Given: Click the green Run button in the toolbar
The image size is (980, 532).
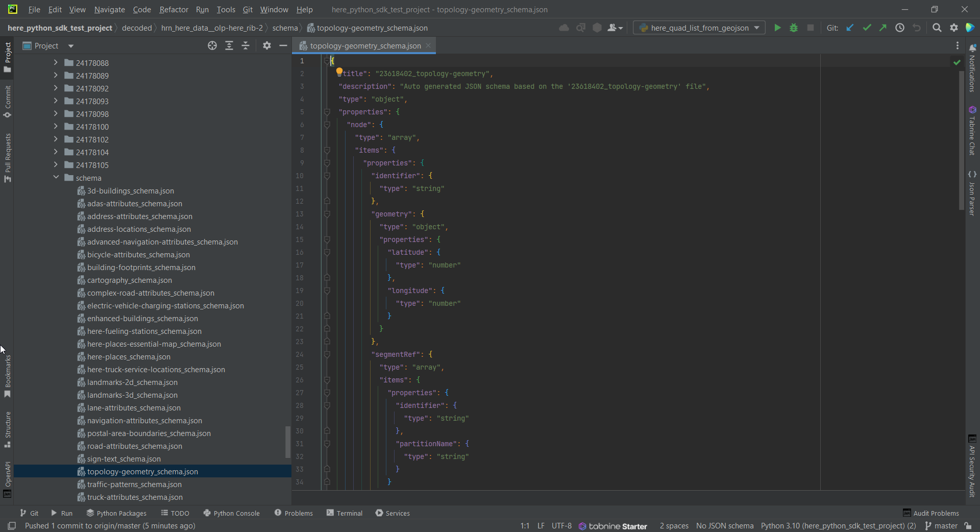Looking at the screenshot, I should click(777, 28).
